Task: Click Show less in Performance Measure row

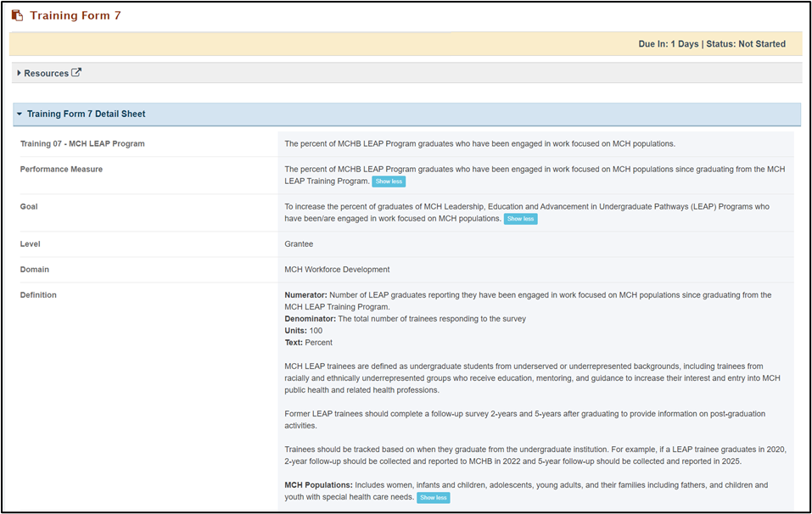Action: 389,182
